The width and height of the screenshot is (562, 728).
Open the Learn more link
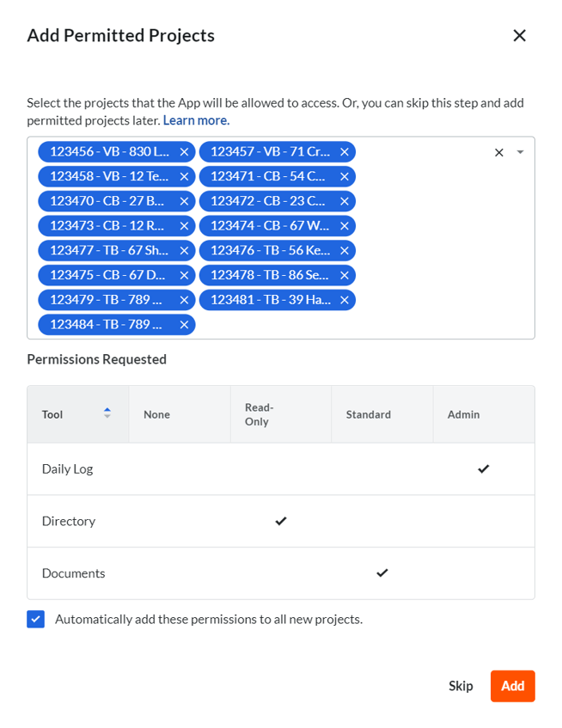click(x=195, y=120)
